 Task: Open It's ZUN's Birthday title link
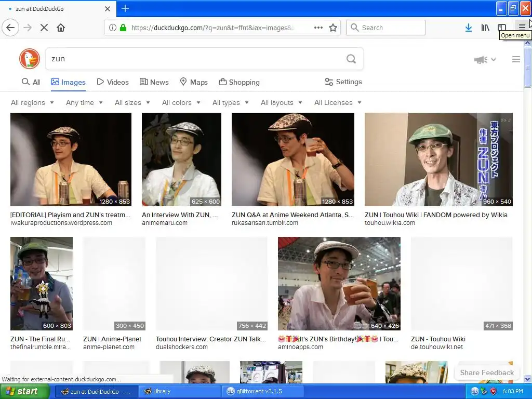(x=338, y=339)
